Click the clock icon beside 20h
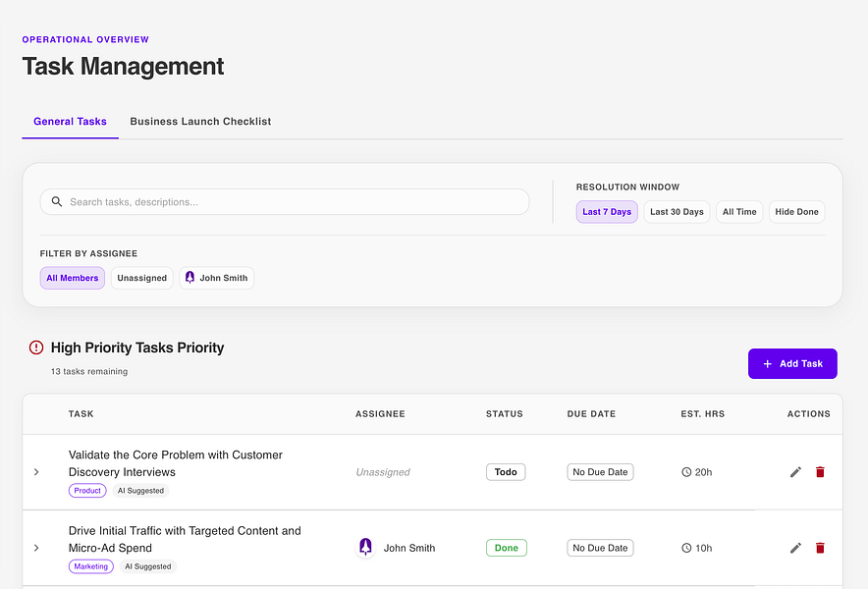 [686, 472]
